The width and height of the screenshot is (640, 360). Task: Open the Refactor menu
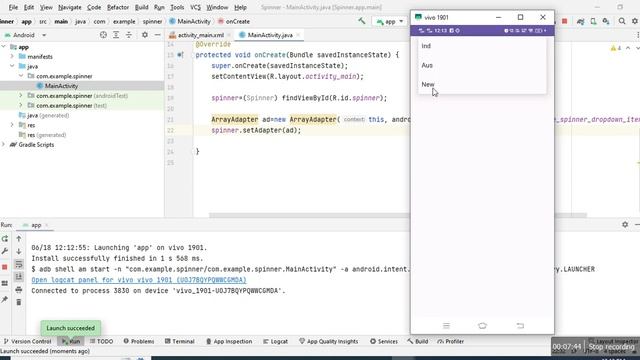click(x=118, y=7)
